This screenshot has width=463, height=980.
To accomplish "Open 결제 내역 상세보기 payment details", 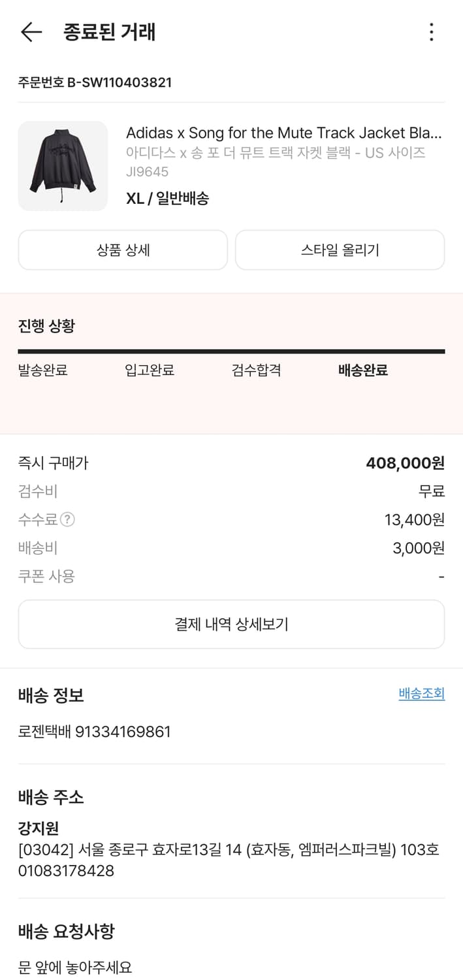I will tap(231, 624).
